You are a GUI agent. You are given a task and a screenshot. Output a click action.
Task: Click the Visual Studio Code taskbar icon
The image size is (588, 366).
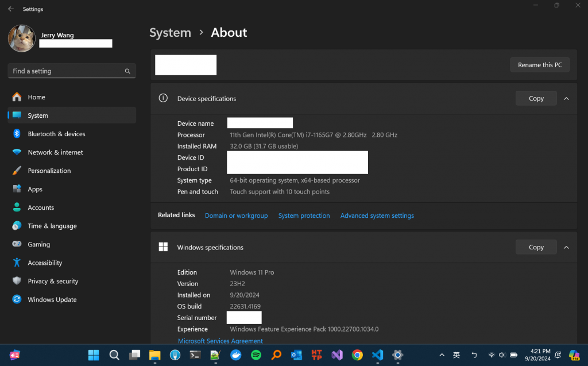377,355
